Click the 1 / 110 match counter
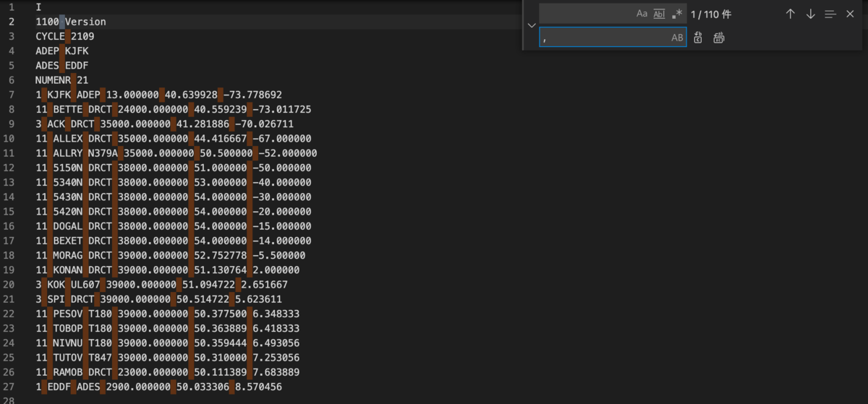 (x=711, y=14)
